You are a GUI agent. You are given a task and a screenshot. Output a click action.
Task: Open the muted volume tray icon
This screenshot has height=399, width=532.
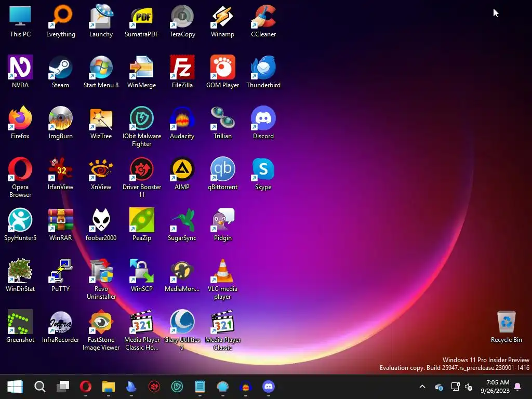click(469, 387)
